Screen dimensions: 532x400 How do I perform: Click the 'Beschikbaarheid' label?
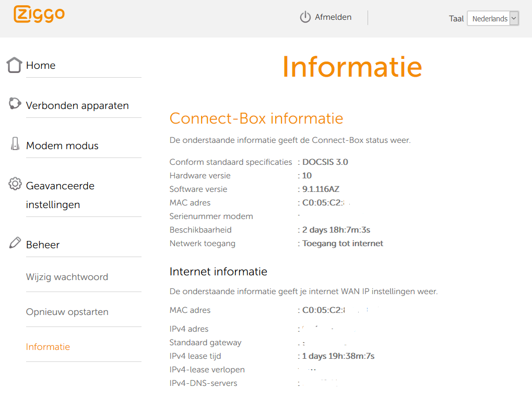click(x=200, y=230)
